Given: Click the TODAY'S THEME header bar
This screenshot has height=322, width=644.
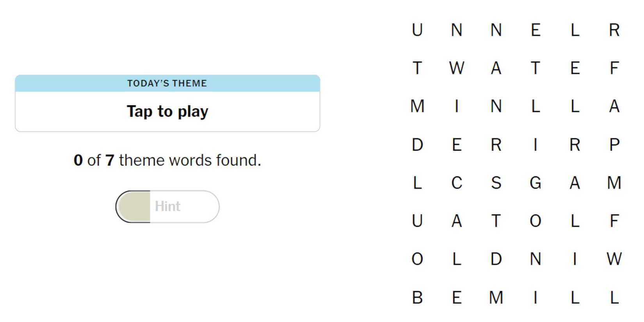Looking at the screenshot, I should [167, 83].
